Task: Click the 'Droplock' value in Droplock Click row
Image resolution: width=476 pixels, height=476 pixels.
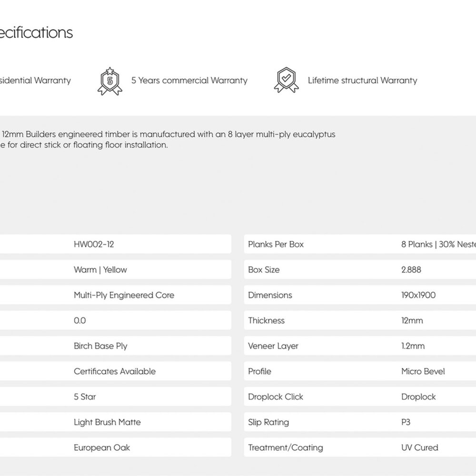Action: (x=418, y=397)
